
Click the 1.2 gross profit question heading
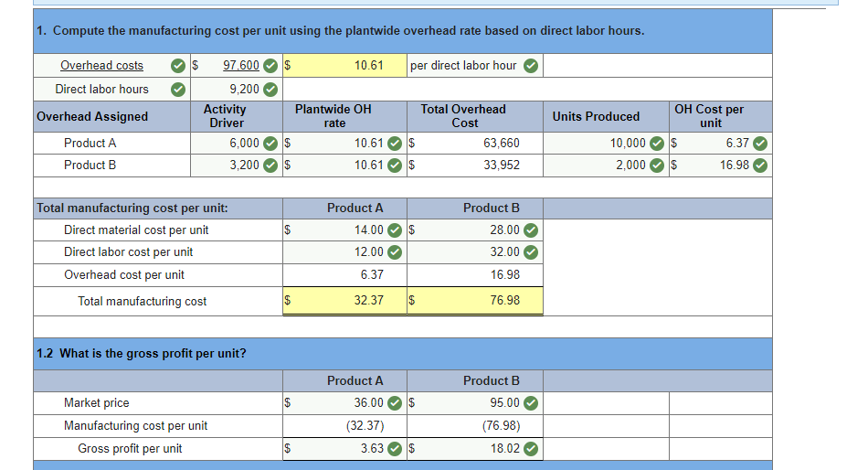click(x=141, y=354)
